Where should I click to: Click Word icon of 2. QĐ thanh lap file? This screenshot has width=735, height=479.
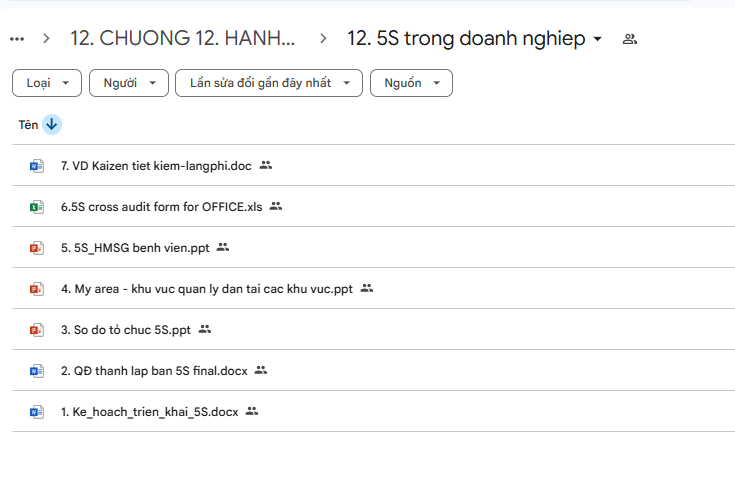point(37,370)
